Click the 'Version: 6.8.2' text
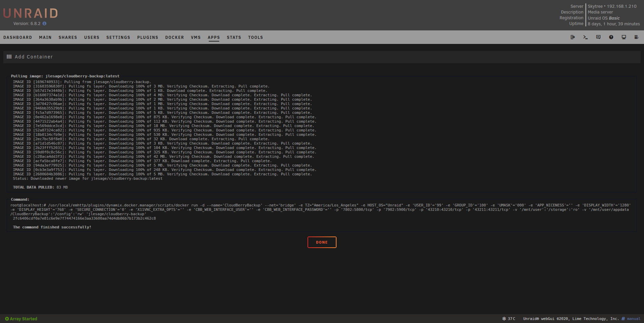 (x=27, y=24)
